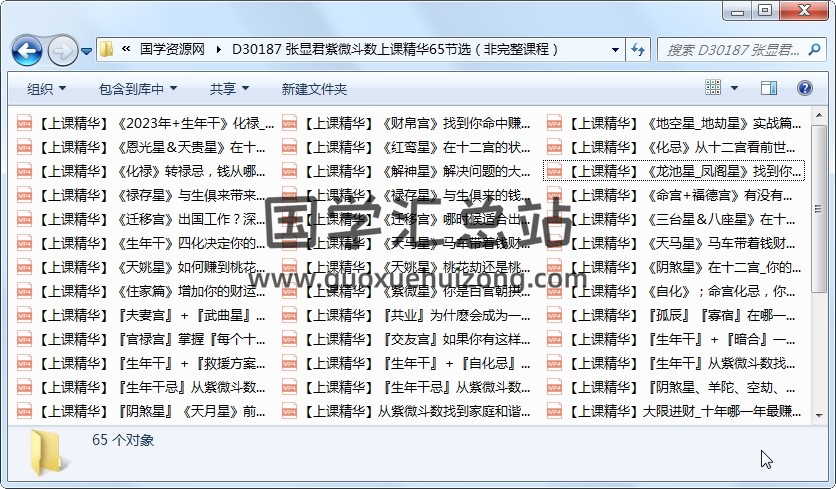The height and width of the screenshot is (489, 836).
Task: Select MP4 icon of 『生年干』+『暗合』 file
Action: pos(554,339)
